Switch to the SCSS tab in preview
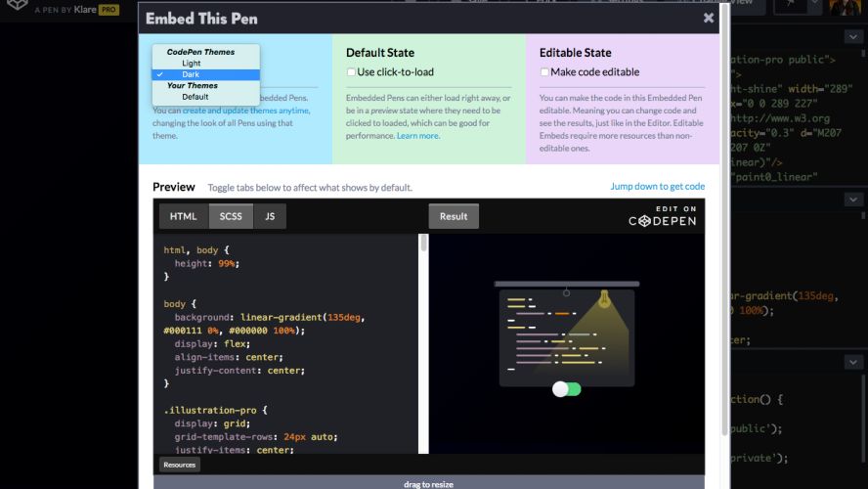This screenshot has height=489, width=868. [231, 216]
